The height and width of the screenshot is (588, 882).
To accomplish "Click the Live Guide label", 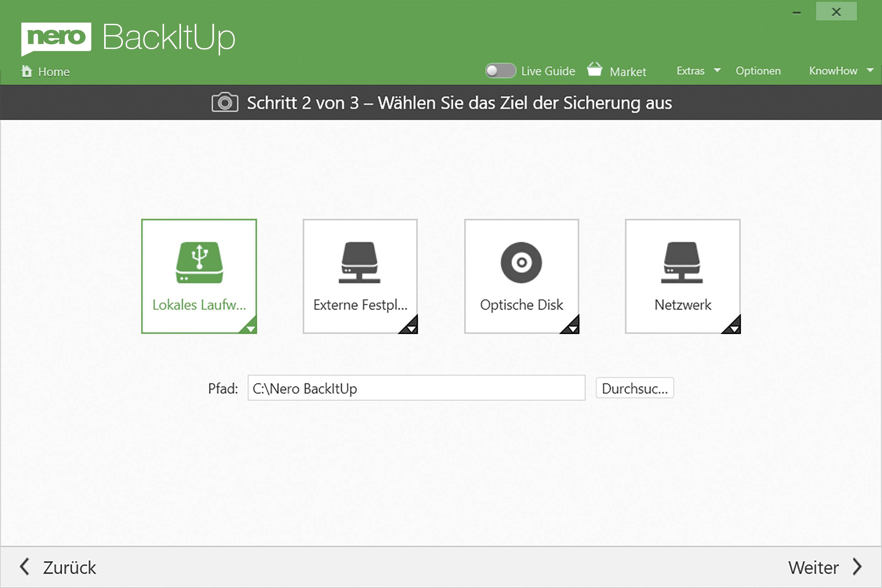I will (x=548, y=71).
